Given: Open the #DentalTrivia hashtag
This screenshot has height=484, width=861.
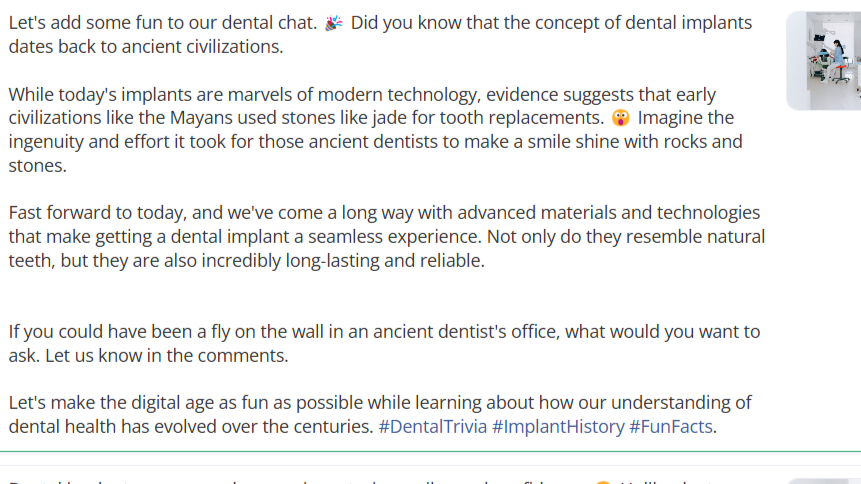Looking at the screenshot, I should [x=432, y=426].
